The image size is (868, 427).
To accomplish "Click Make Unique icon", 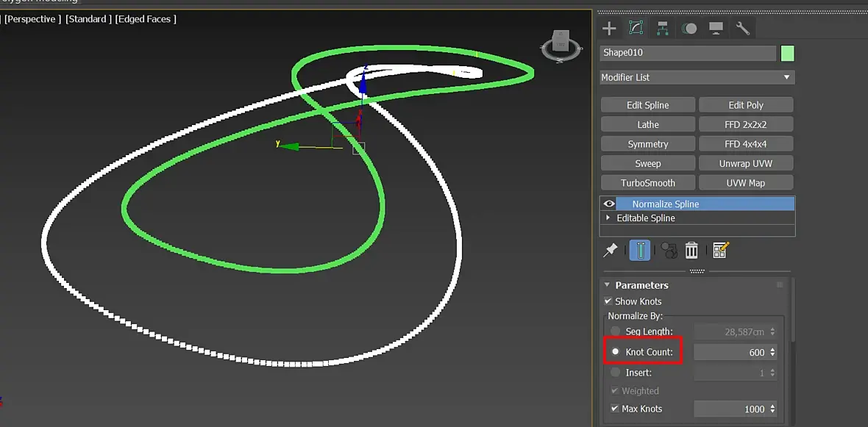I will 669,251.
